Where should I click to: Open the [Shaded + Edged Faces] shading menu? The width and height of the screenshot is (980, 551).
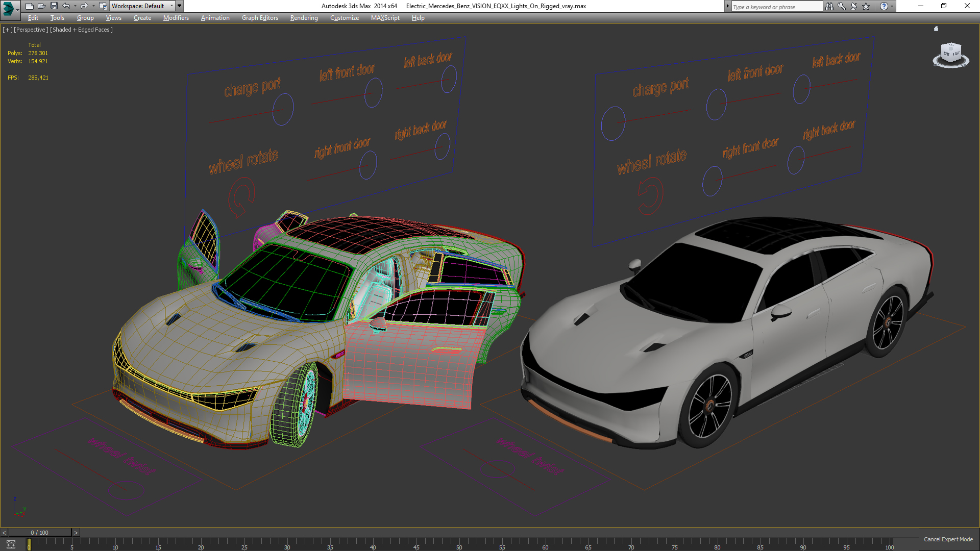(x=82, y=30)
